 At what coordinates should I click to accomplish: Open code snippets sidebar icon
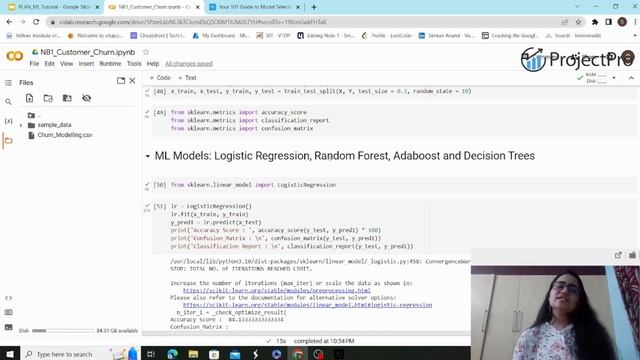pyautogui.click(x=8, y=298)
